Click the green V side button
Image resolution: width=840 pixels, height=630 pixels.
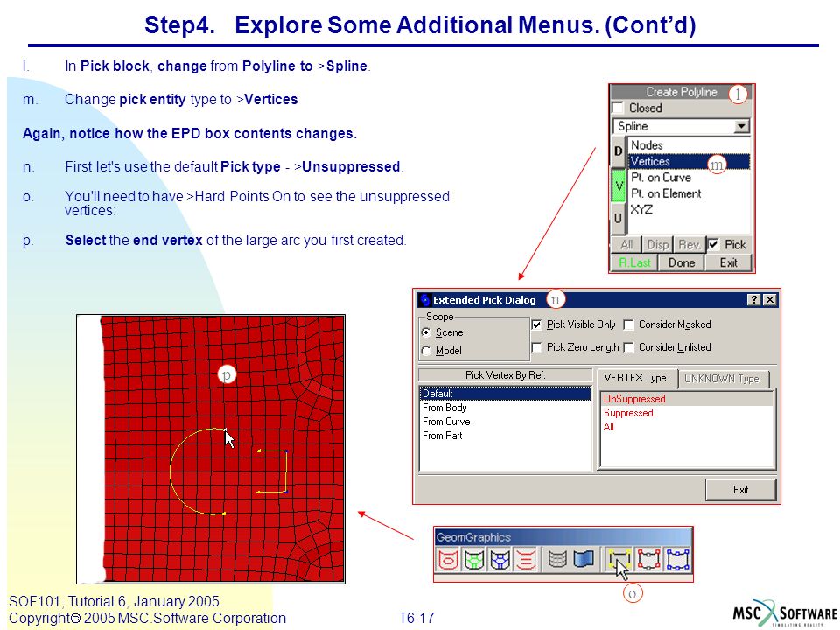pyautogui.click(x=619, y=185)
